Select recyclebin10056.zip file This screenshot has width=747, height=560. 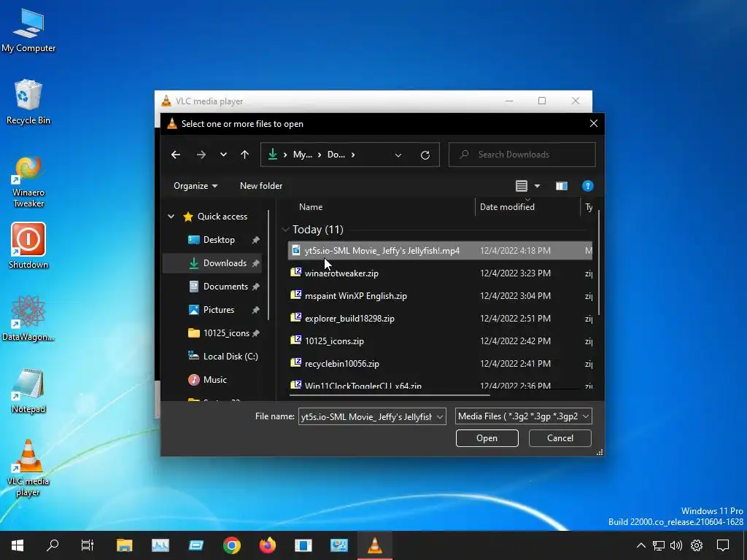pos(342,364)
